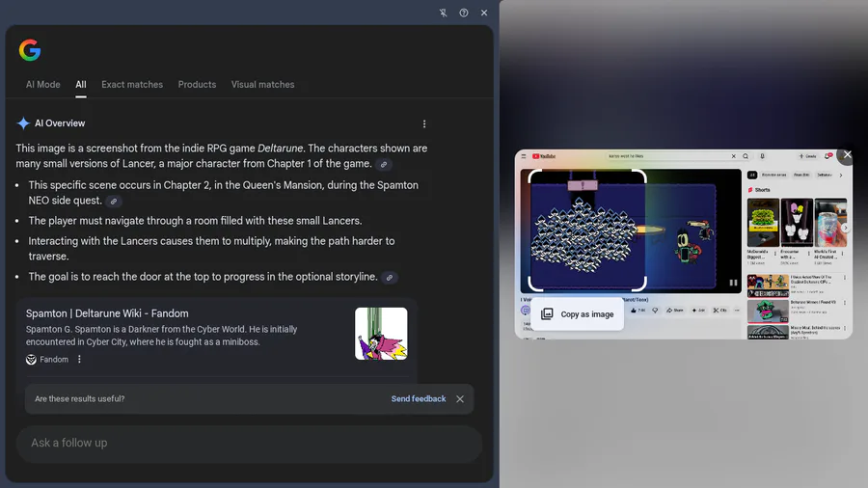868x488 pixels.
Task: Open the 'Encounter with a...' Shorts thumbnail
Action: point(797,223)
